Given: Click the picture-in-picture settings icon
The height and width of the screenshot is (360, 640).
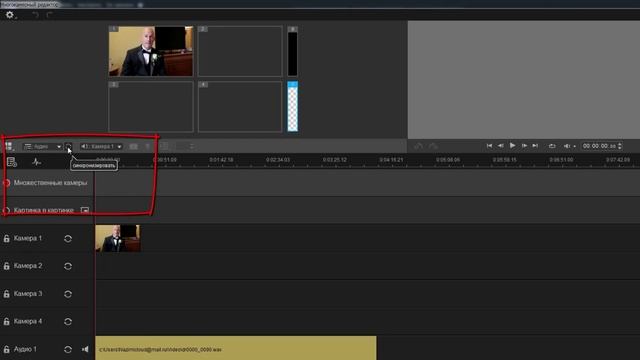Looking at the screenshot, I should [x=85, y=210].
